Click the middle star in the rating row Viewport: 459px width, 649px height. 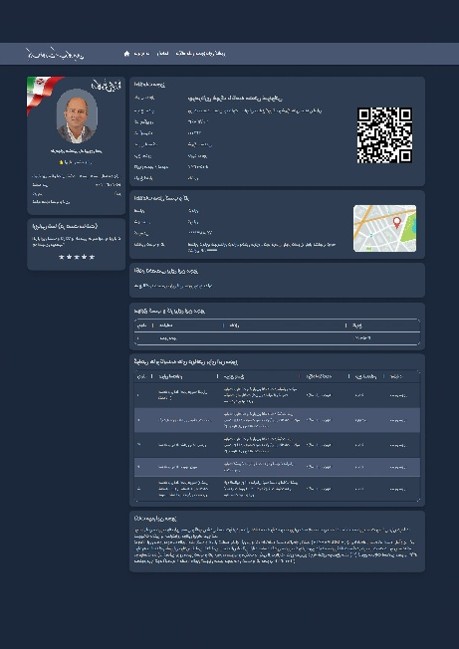77,257
